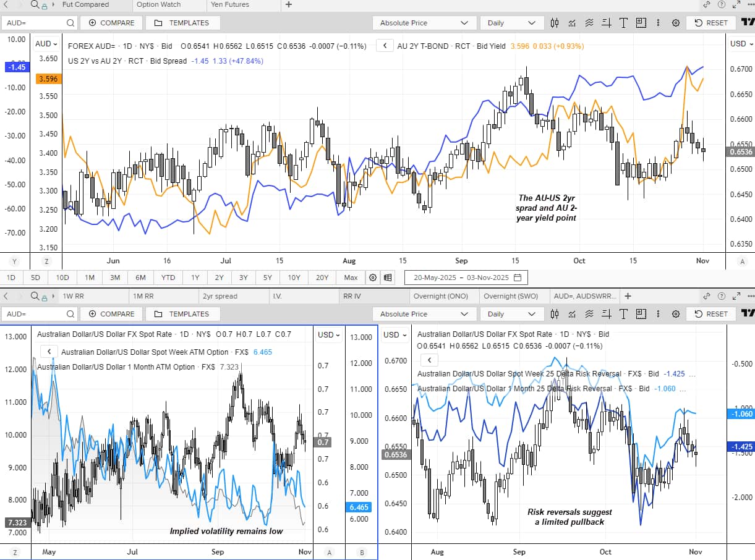This screenshot has width=755, height=560.
Task: Click the COMPARE button
Action: tap(111, 22)
